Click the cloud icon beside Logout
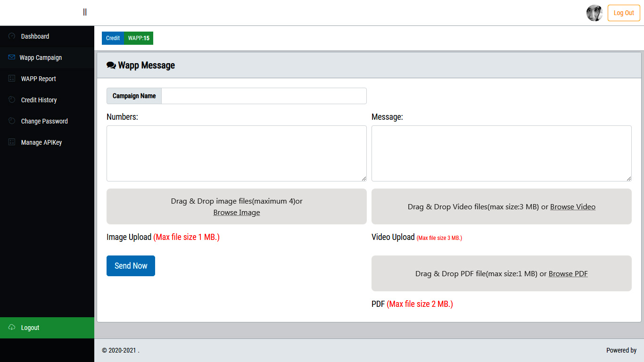 click(x=11, y=328)
